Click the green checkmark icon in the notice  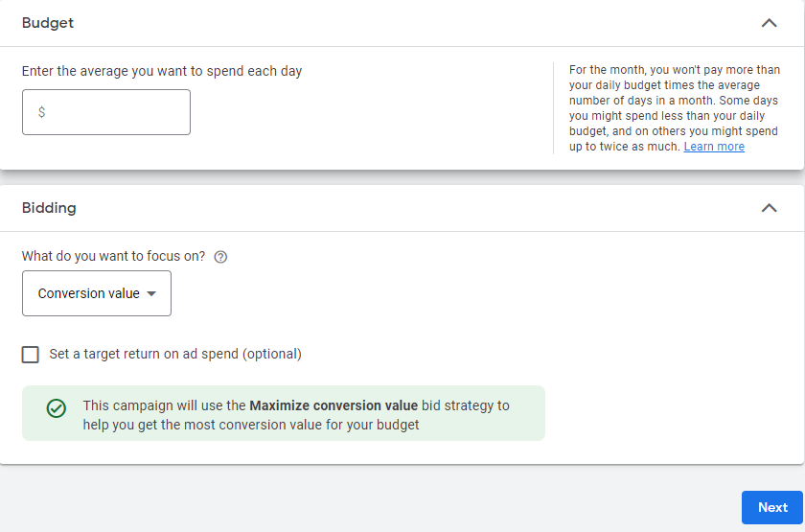(x=57, y=408)
